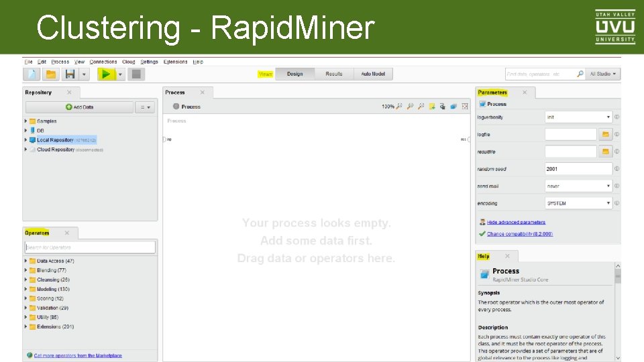Add a yellow sticky note to the process
Viewport: 644px width, 362px height.
432,107
